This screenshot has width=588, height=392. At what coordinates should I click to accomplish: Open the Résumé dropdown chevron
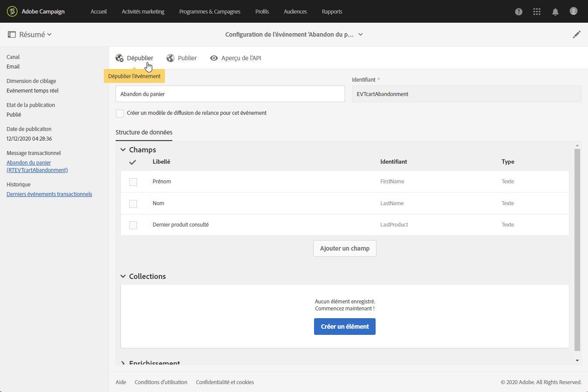pyautogui.click(x=49, y=34)
